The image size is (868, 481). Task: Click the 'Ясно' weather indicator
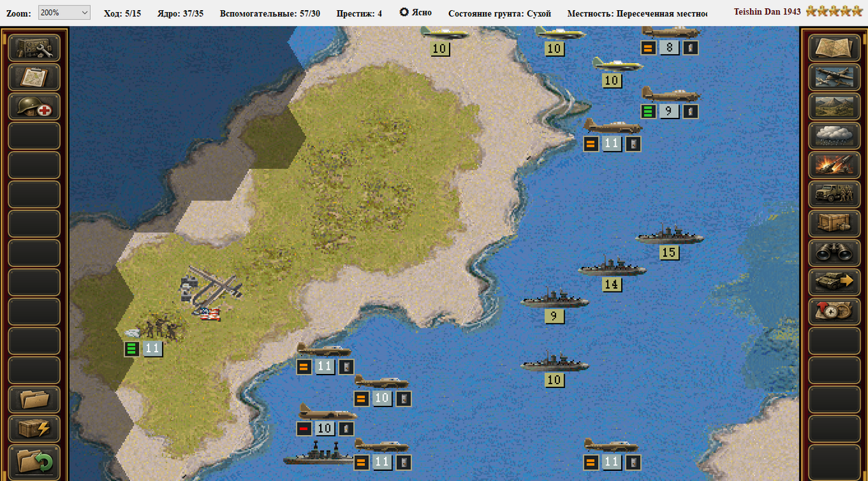tap(416, 13)
